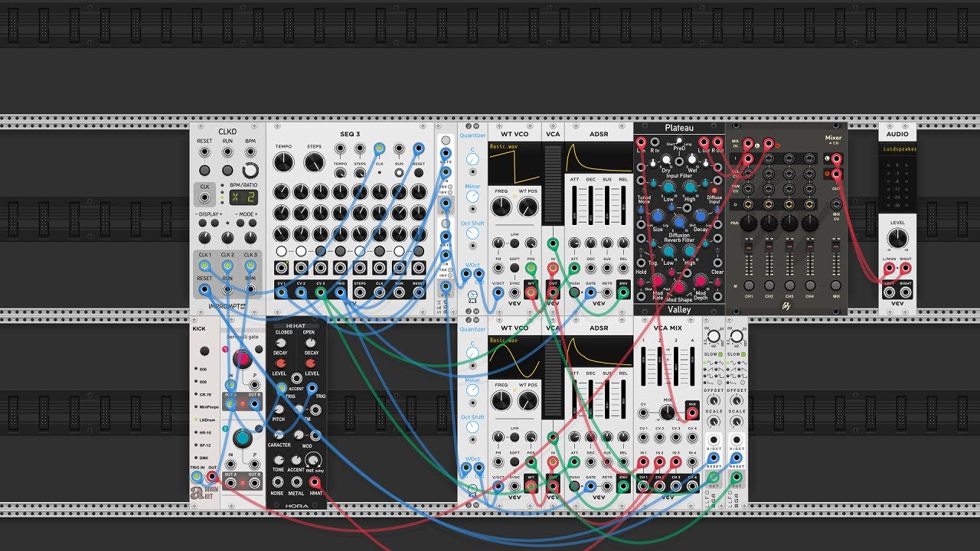Viewport: 980px width, 551px height.
Task: Click HI HAT HIHAT output jack
Action: click(x=315, y=483)
